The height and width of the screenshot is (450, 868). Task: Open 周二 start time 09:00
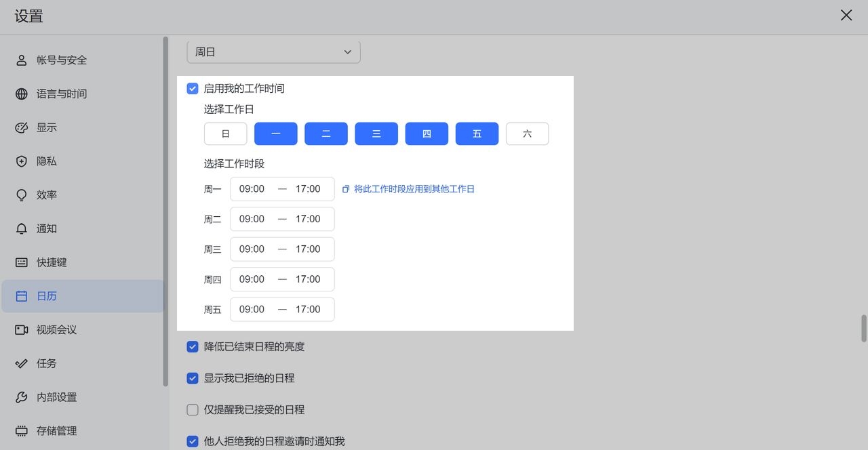click(252, 219)
